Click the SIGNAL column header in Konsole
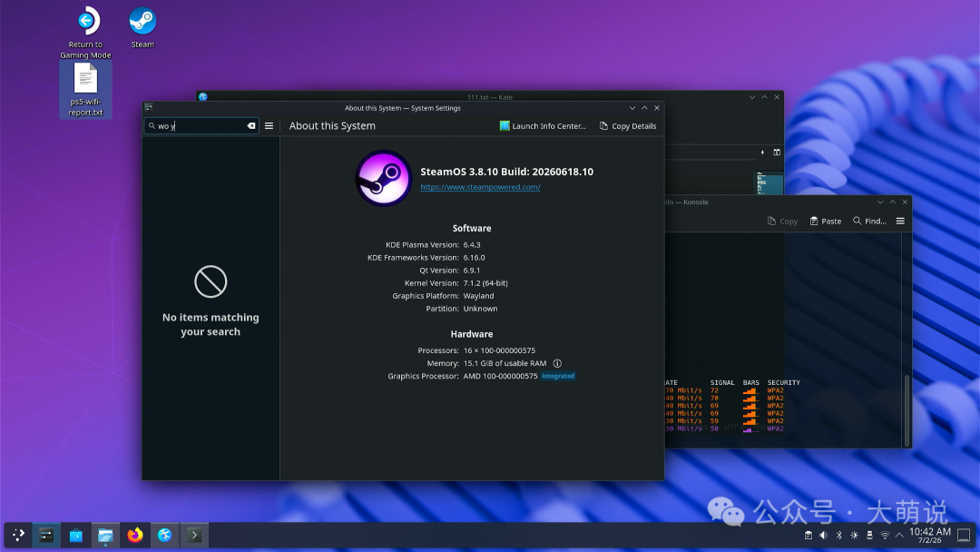This screenshot has width=980, height=552. point(722,382)
